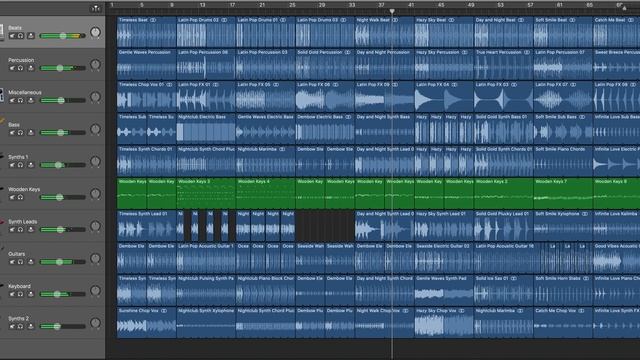Select the Guitars track header name
Screen dimensions: 640x360
pyautogui.click(x=17, y=253)
